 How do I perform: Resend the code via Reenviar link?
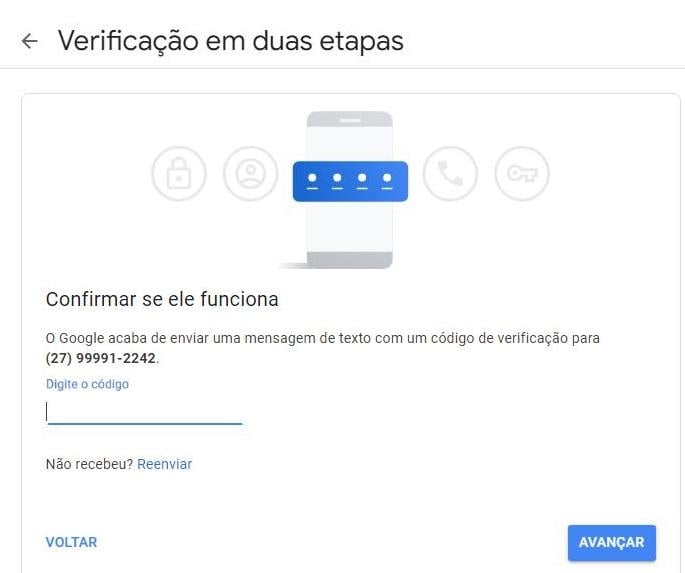click(x=165, y=464)
